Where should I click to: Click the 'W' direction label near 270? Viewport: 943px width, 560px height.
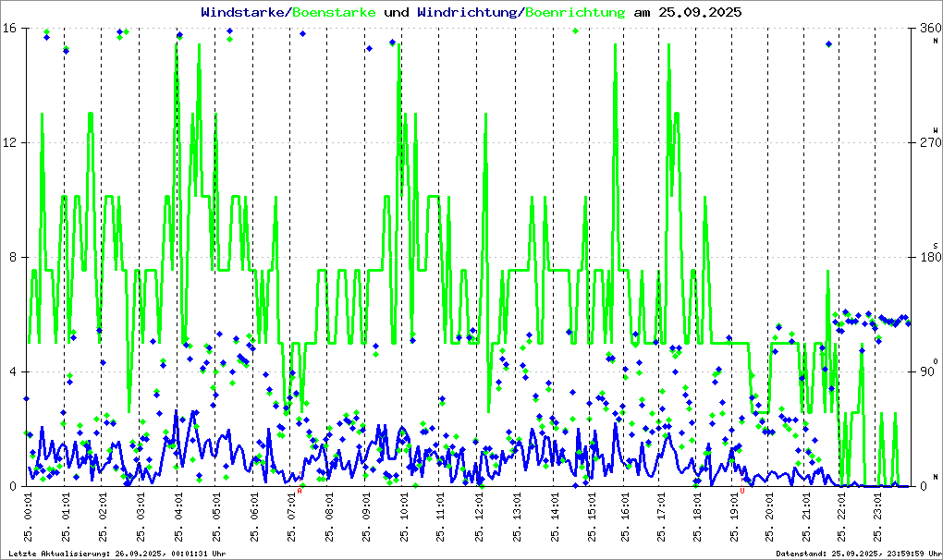point(936,130)
